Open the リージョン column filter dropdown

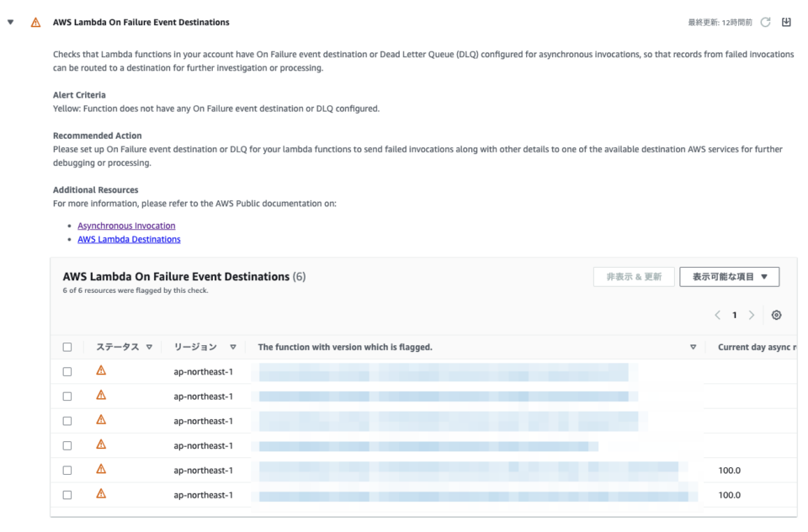(233, 346)
